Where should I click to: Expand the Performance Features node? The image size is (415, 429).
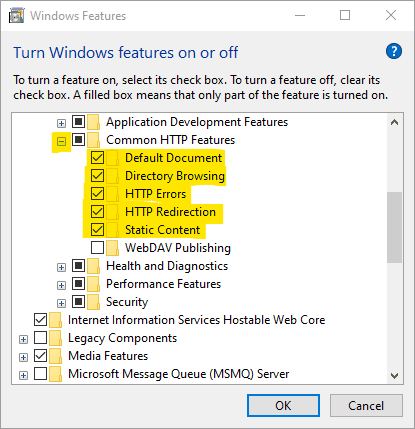coord(61,286)
